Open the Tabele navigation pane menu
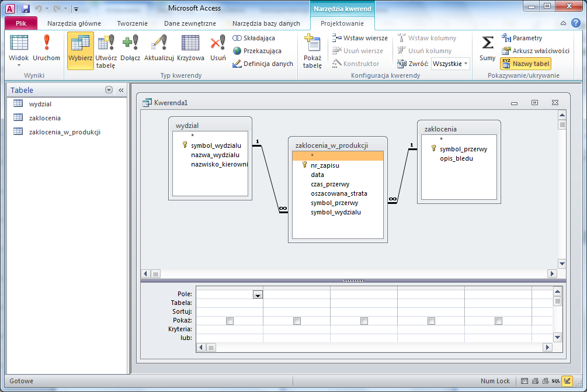The height and width of the screenshot is (392, 587). click(x=109, y=90)
